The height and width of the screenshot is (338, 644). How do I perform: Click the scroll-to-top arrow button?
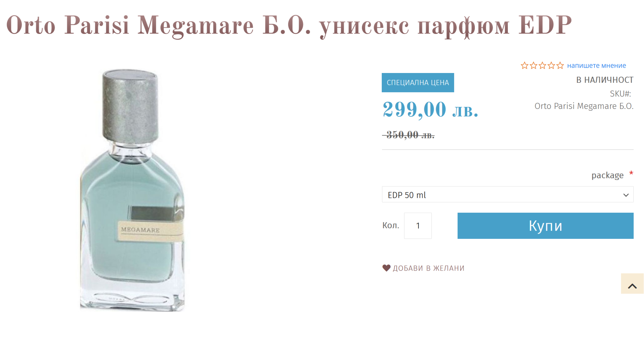pos(632,284)
